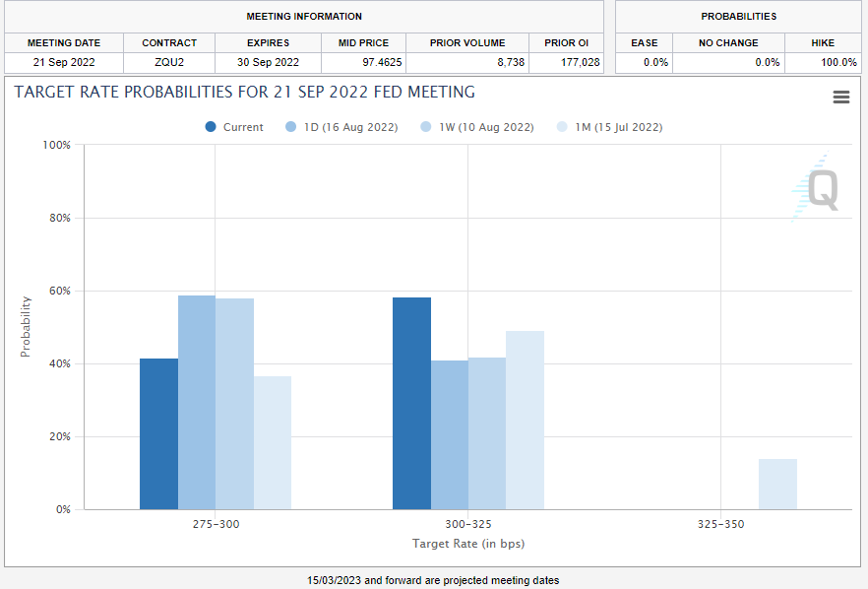Toggle the 1D (16 Aug 2022) legend series

point(341,127)
